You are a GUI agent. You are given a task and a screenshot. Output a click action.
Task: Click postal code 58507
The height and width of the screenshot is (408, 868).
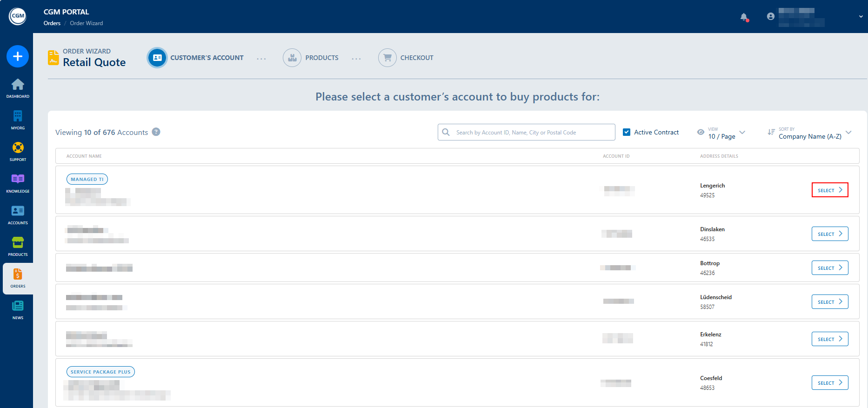click(708, 307)
